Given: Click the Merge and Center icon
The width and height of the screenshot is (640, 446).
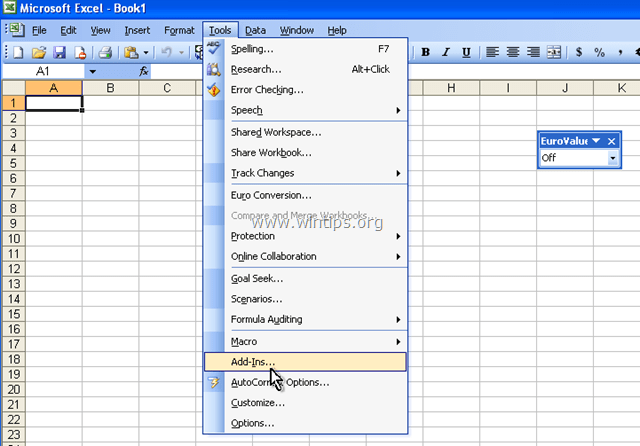Looking at the screenshot, I should point(554,52).
